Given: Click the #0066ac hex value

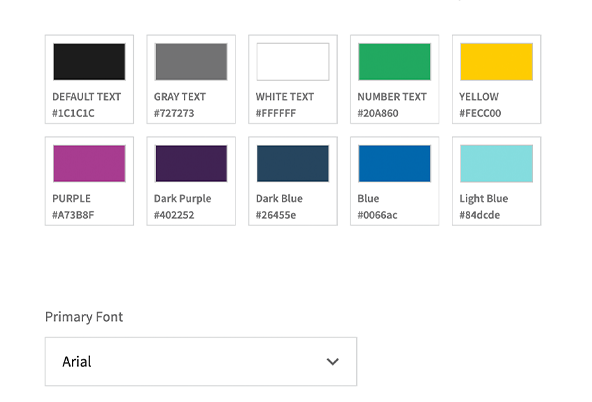Looking at the screenshot, I should click(377, 215).
